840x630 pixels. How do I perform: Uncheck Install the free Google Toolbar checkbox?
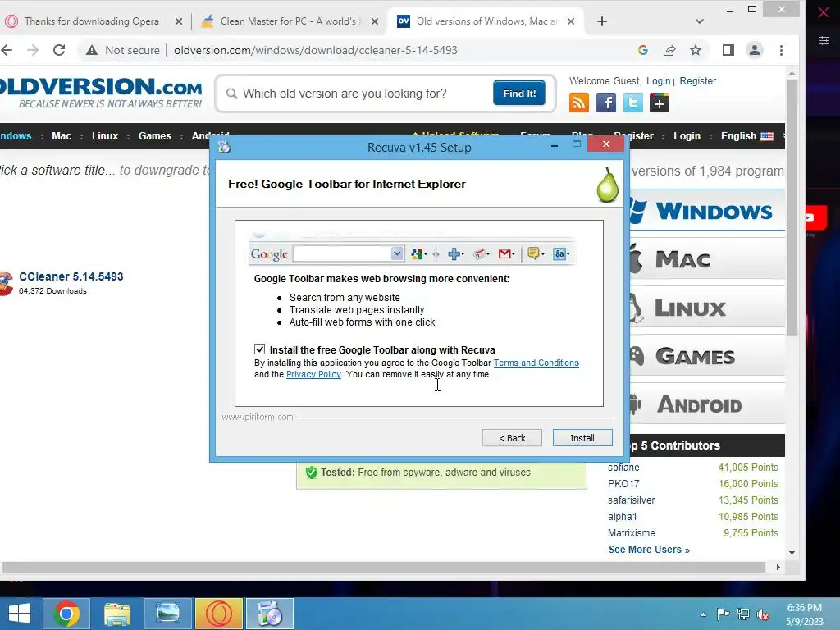tap(260, 349)
